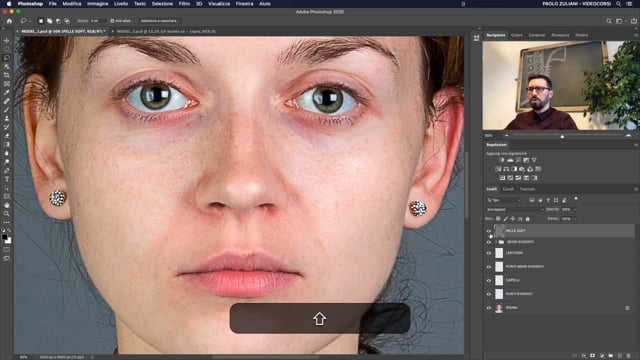Go to the Home screen icon

click(9, 21)
